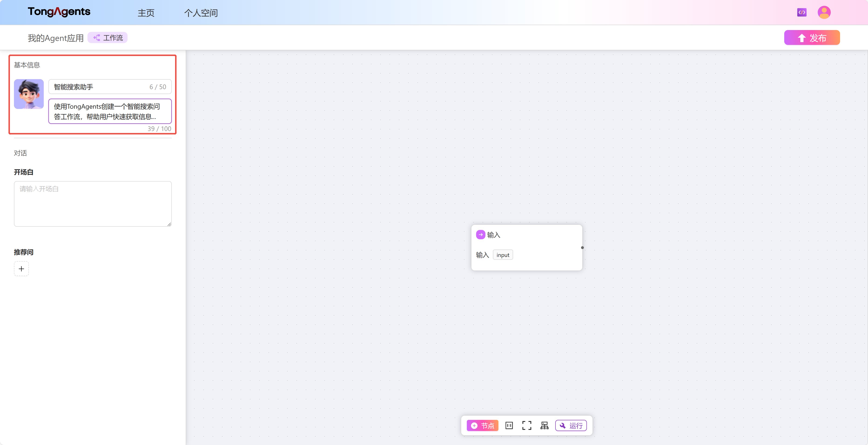Click the purple code icon in header

802,13
